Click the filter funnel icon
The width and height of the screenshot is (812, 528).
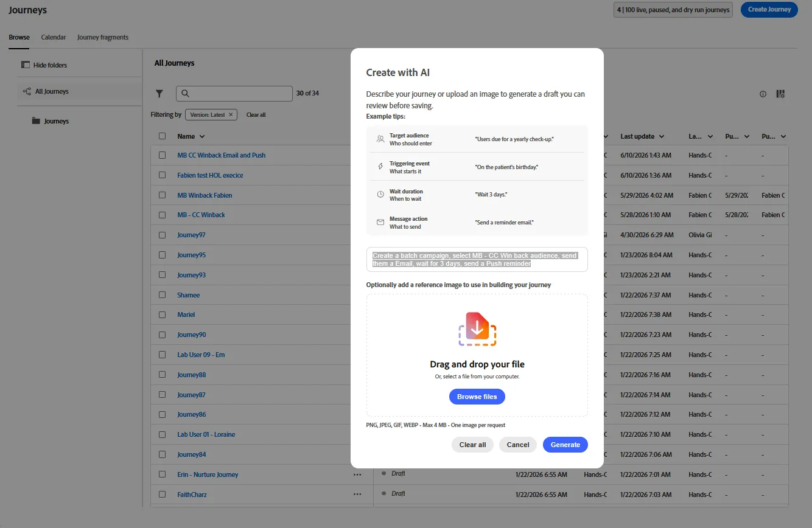tap(159, 94)
